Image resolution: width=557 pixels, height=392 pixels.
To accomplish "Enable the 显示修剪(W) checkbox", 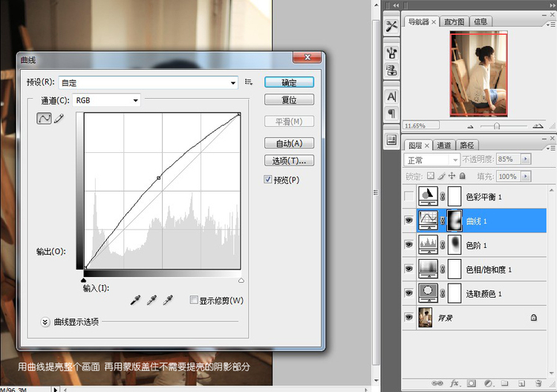I will (x=194, y=301).
